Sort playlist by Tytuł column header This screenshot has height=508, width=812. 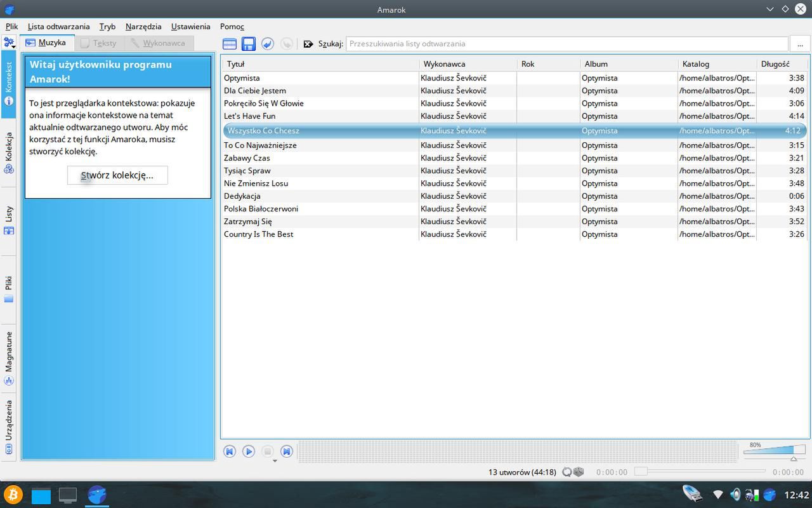point(320,64)
